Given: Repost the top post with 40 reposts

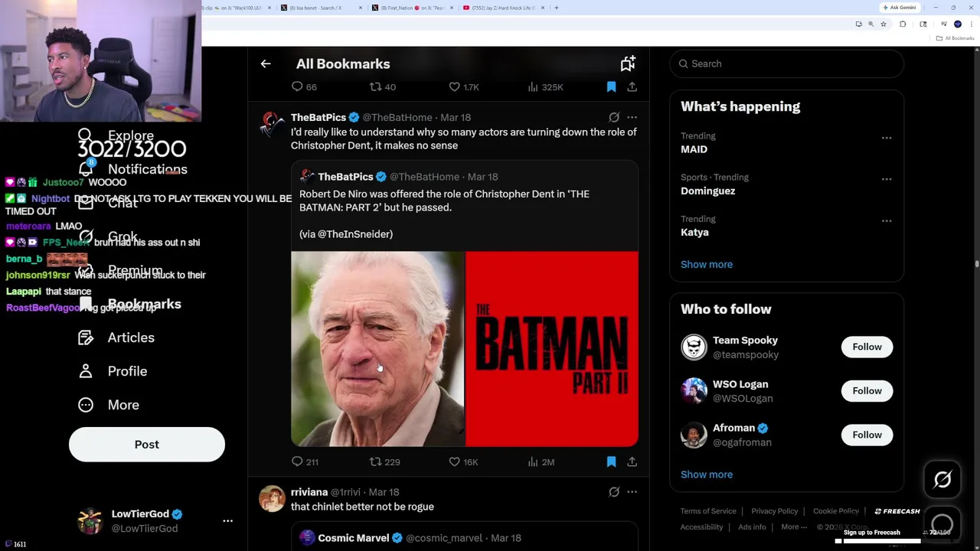Looking at the screenshot, I should click(383, 87).
